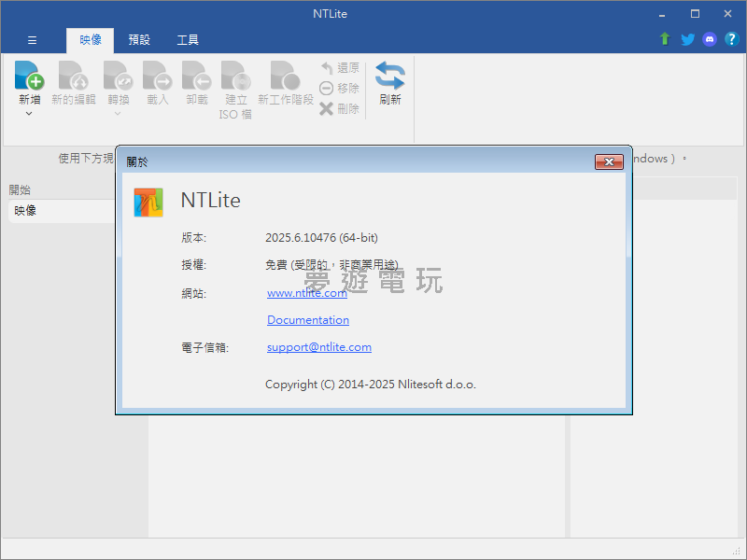
Task: Click the 新的編輯 toolbar icon
Action: 74,76
